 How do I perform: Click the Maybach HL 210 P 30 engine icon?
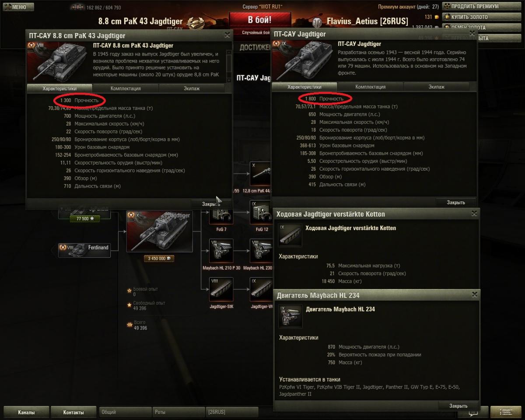click(x=221, y=251)
